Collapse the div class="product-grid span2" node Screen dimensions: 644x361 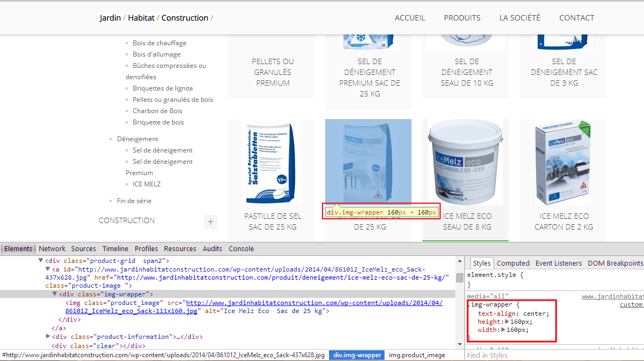(x=40, y=261)
